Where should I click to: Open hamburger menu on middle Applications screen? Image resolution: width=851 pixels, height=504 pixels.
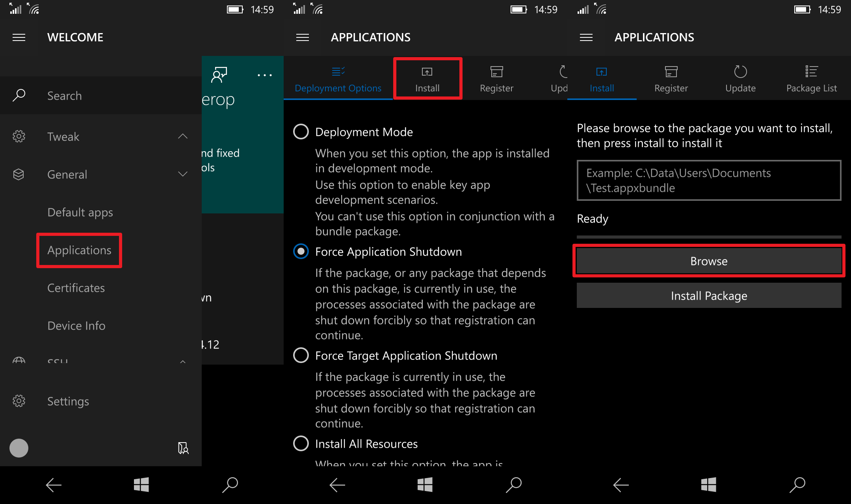click(x=303, y=37)
